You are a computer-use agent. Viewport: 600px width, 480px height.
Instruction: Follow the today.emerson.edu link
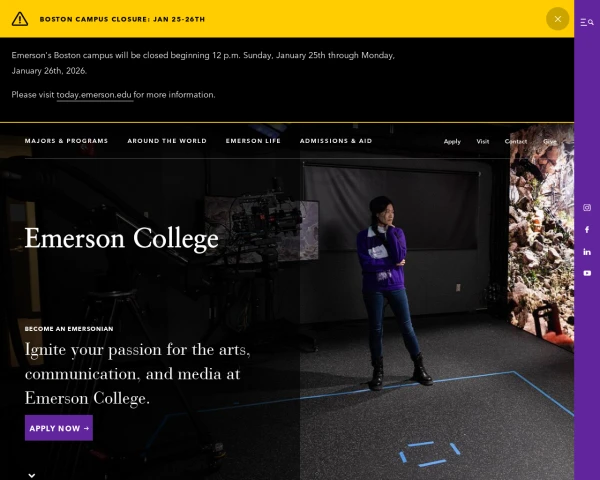[x=95, y=95]
